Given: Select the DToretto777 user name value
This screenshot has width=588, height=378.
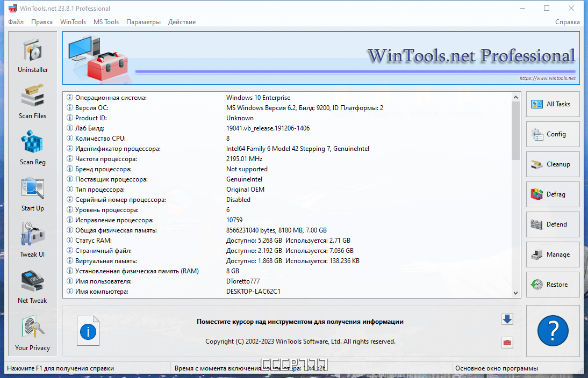Looking at the screenshot, I should (242, 281).
